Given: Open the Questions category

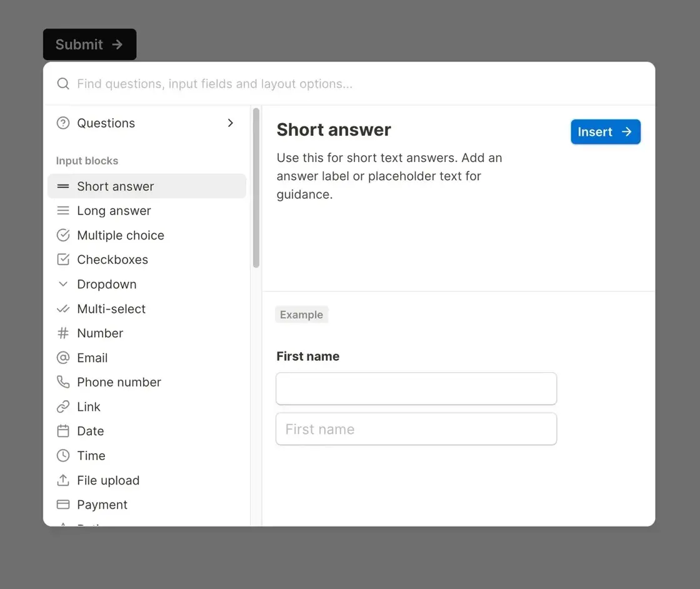Looking at the screenshot, I should [146, 123].
